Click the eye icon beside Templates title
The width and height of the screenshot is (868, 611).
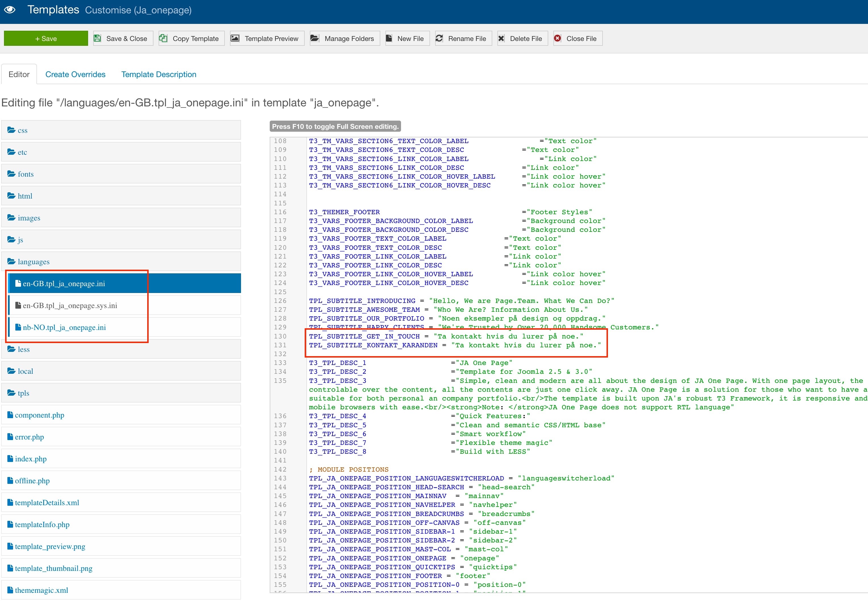(x=10, y=10)
